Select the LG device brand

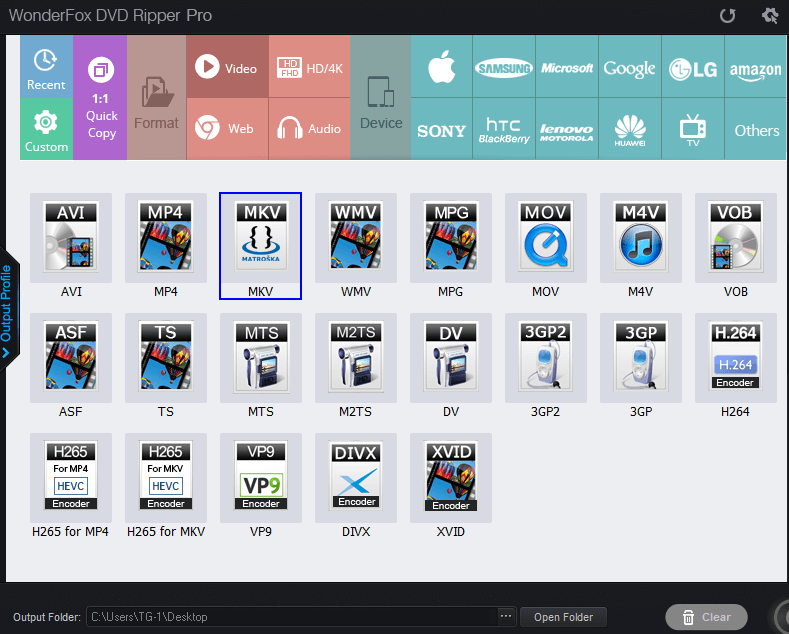693,66
